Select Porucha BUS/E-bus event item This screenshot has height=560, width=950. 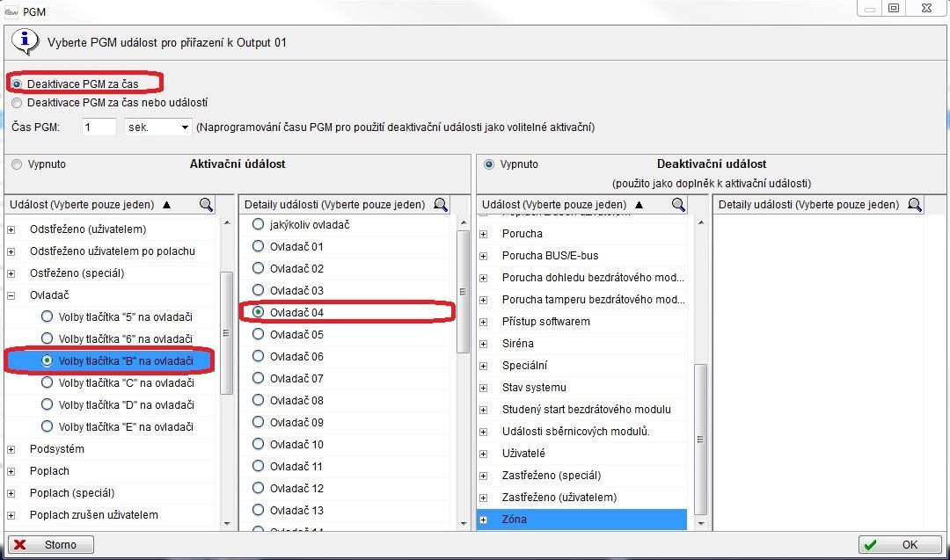550,256
